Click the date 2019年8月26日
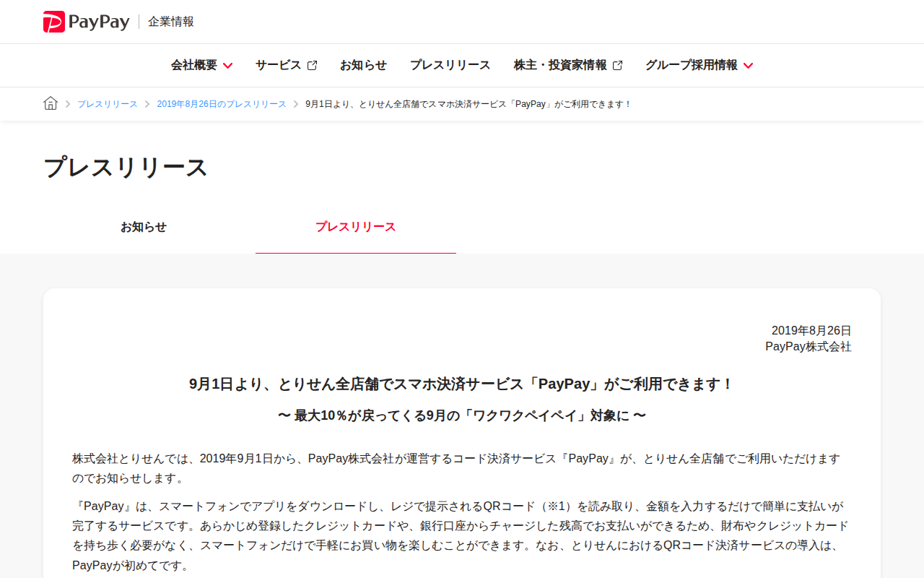The height and width of the screenshot is (578, 924). pos(811,330)
